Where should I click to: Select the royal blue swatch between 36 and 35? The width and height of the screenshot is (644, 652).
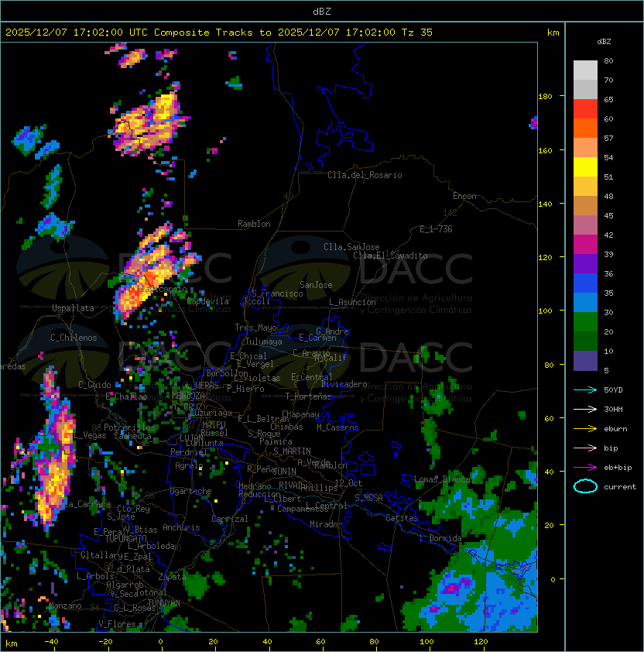pos(585,283)
